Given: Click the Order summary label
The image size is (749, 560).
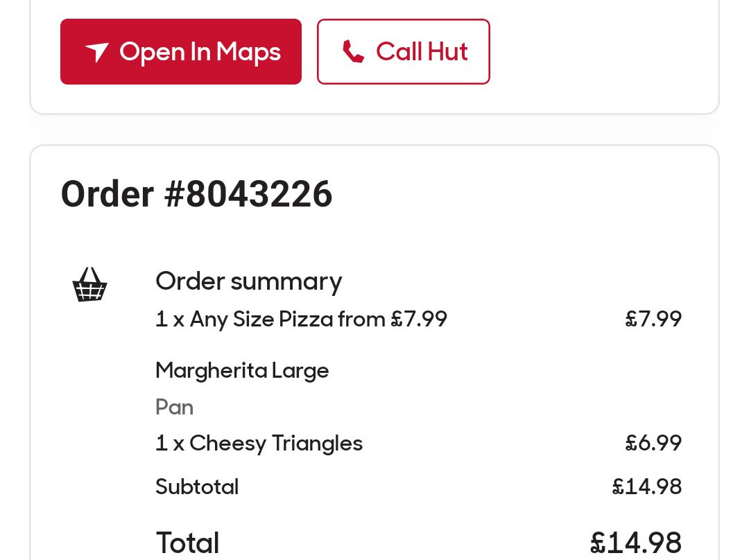Looking at the screenshot, I should [x=248, y=281].
